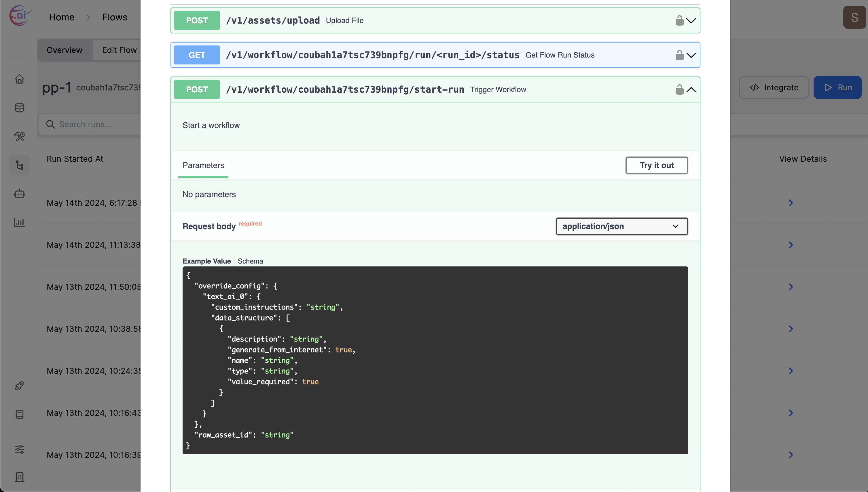
Task: Click the Request body required label
Action: 222,226
